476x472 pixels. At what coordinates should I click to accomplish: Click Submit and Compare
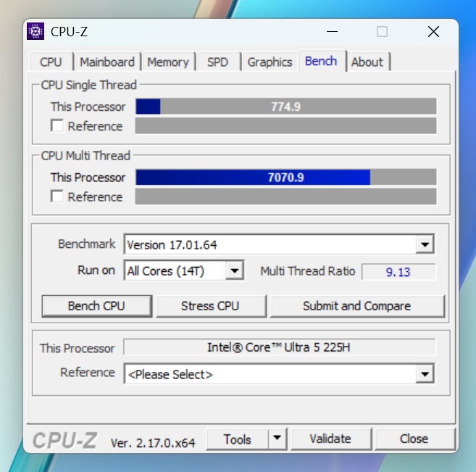click(x=357, y=306)
